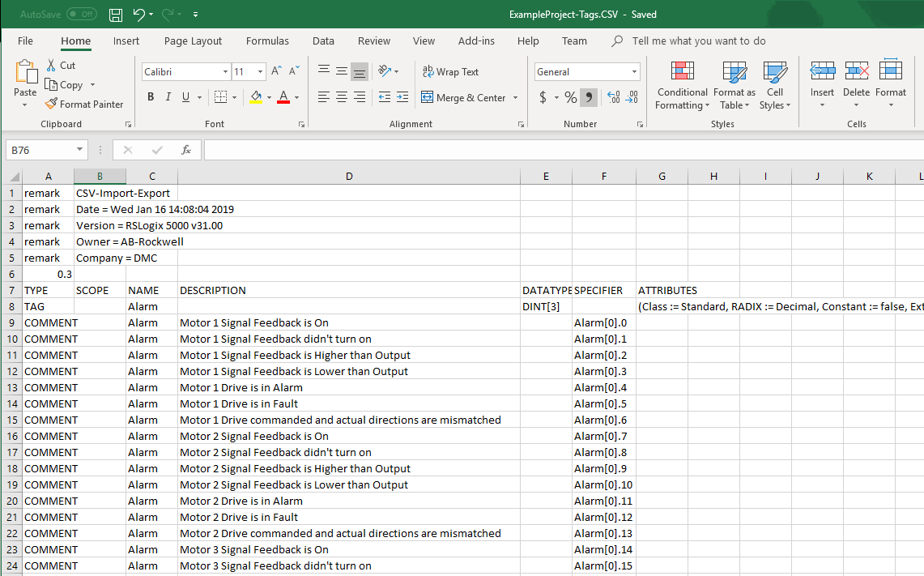Open Cell Styles menu

pos(775,86)
